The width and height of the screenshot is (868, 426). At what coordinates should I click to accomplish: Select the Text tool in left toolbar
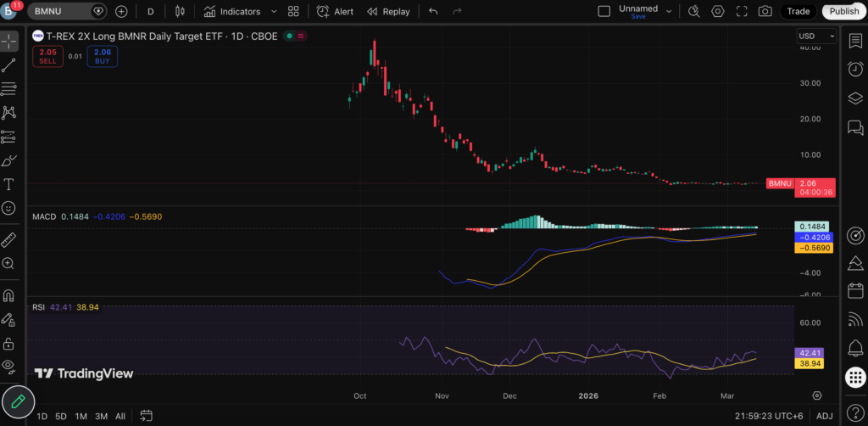coord(9,184)
